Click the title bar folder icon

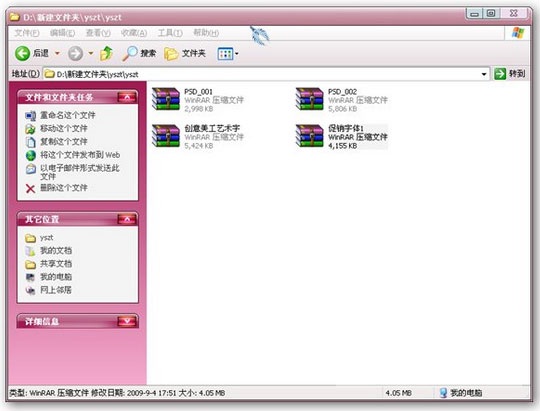(15, 17)
